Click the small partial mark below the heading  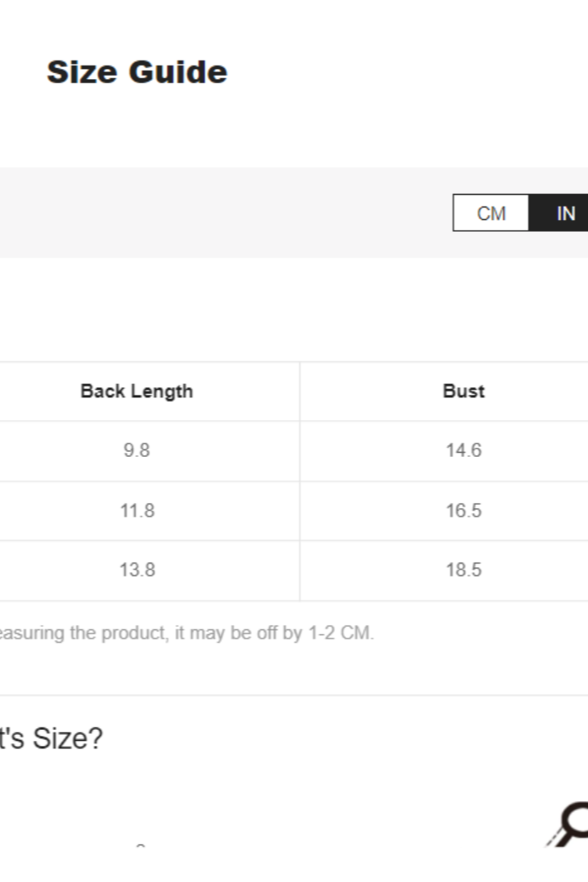[140, 847]
